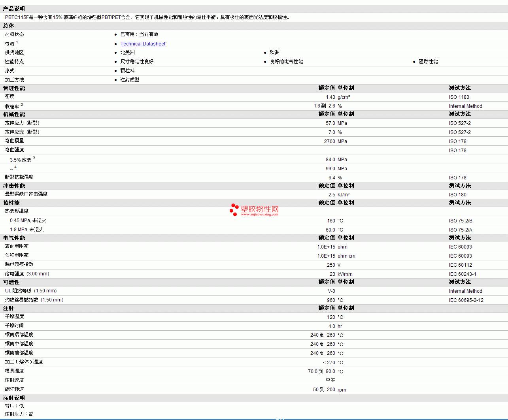Select the 尺寸稳定性良好 feature
508x420 pixels.
tap(137, 62)
